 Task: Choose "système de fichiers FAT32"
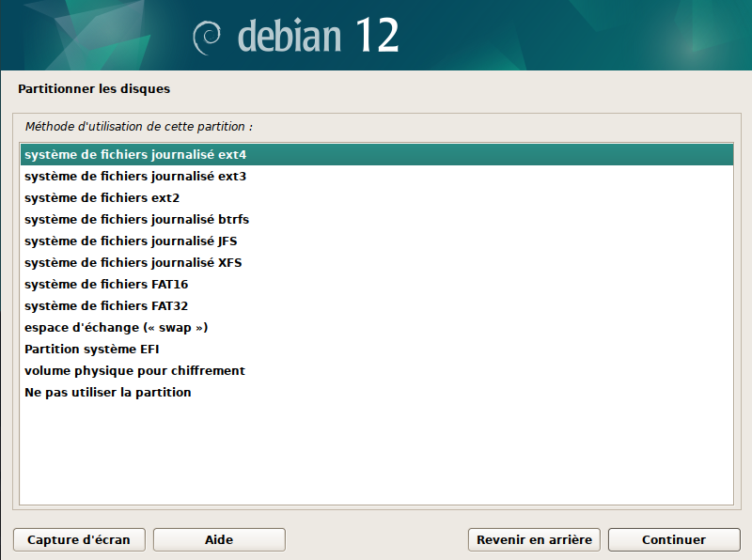click(x=377, y=306)
